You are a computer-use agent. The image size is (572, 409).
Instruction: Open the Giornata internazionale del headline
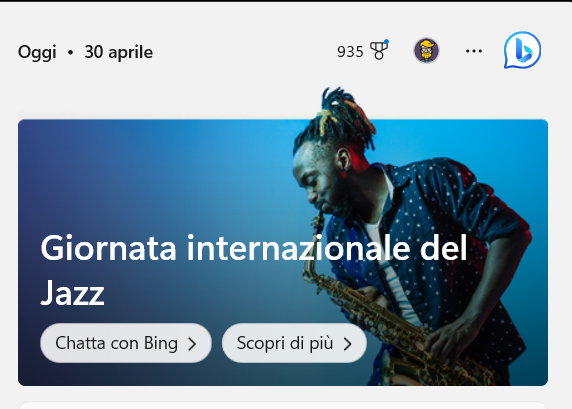[254, 248]
